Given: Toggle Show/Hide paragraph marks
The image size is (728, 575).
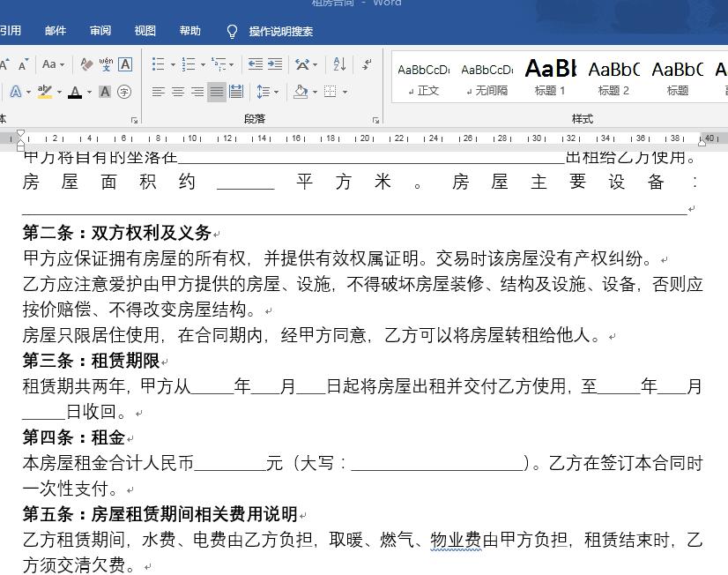Looking at the screenshot, I should (366, 63).
